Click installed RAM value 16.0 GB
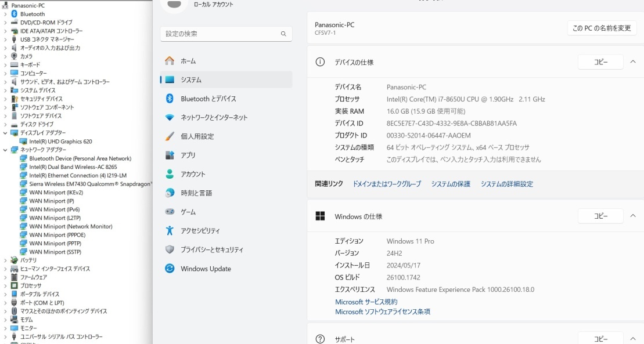 coord(426,111)
